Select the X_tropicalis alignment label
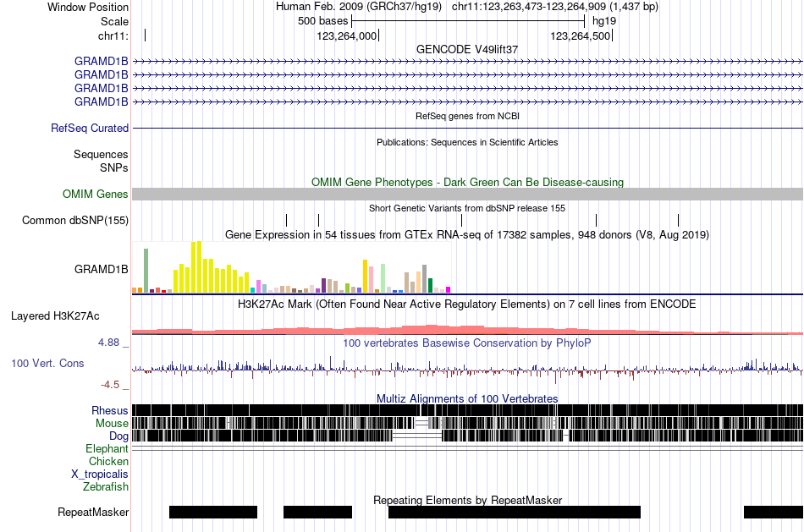 click(x=100, y=474)
